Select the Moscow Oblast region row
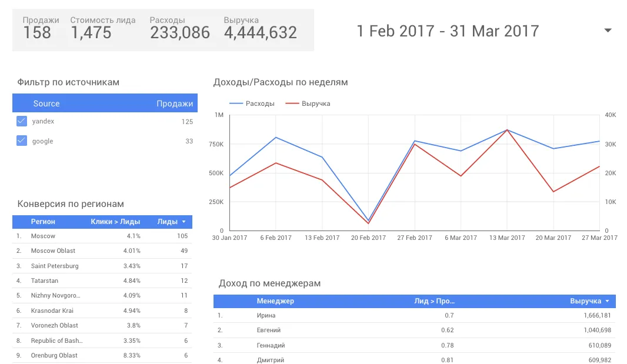627x364 pixels. (102, 251)
